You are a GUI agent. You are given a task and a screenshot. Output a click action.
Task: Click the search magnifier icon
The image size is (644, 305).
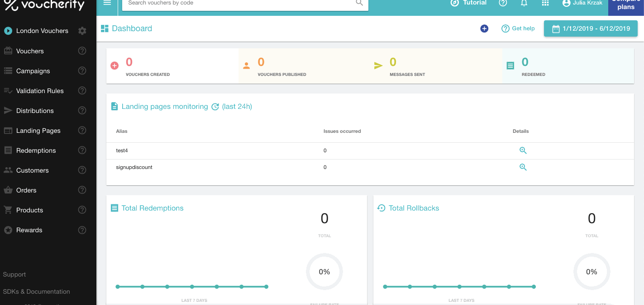pos(359,3)
